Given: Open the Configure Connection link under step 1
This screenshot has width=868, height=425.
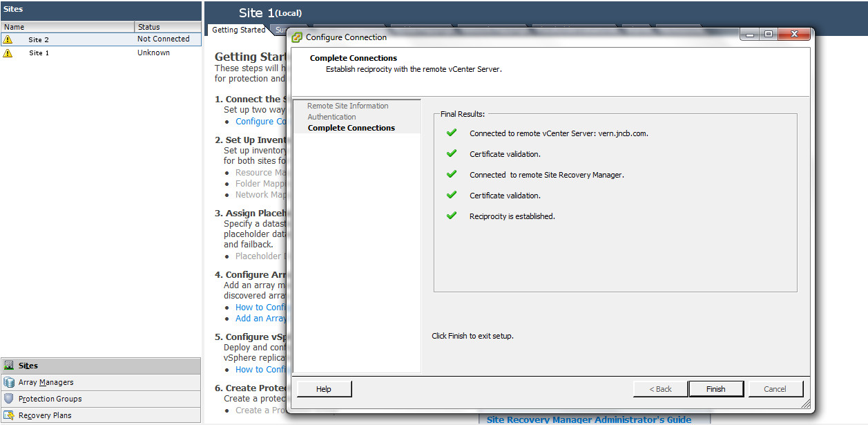Looking at the screenshot, I should coord(260,122).
